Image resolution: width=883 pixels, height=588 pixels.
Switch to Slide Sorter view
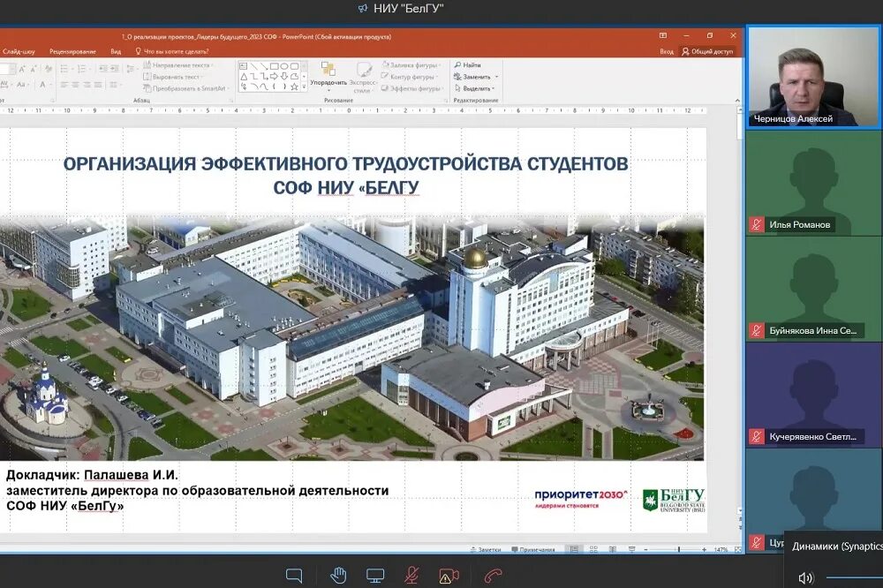point(593,549)
